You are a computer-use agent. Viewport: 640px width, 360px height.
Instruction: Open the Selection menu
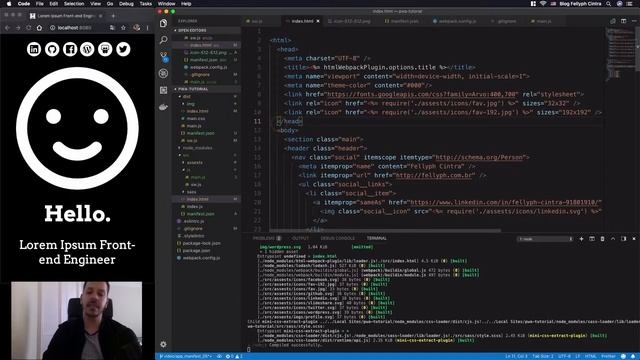point(74,4)
